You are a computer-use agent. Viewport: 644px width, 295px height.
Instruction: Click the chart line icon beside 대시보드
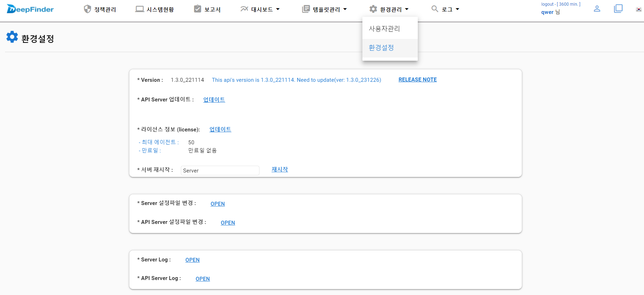coord(244,9)
